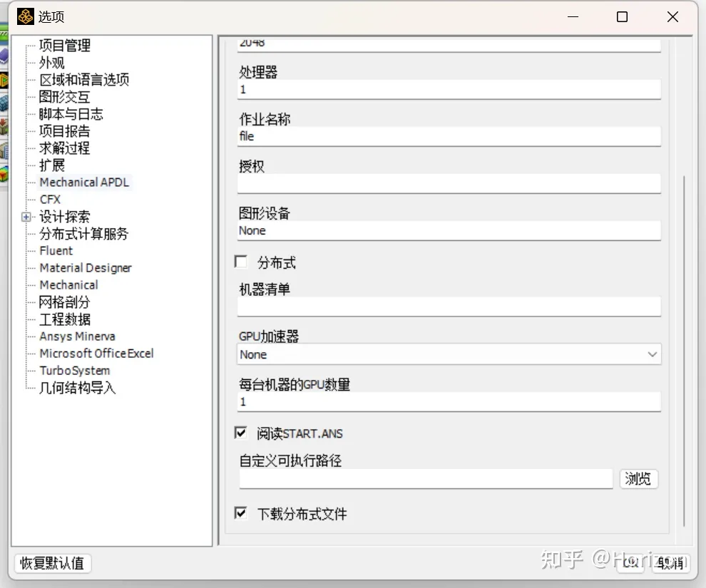Select 工程数据 category
The width and height of the screenshot is (706, 588).
tap(65, 319)
